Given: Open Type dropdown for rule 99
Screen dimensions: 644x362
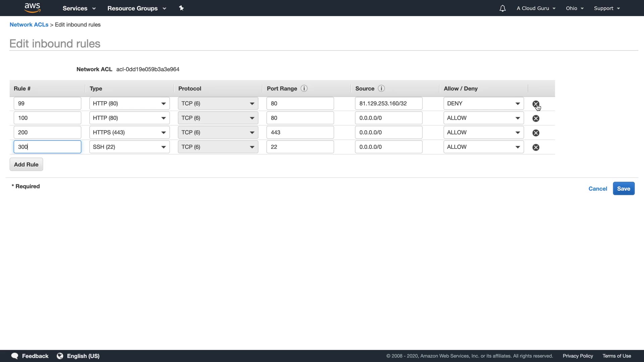Looking at the screenshot, I should click(129, 104).
